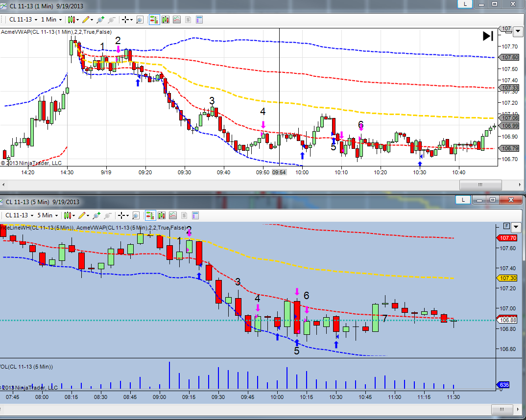The image size is (526, 420).
Task: Expand CL 11-13 instrument dropdown in 1 Min chart
Action: (x=36, y=20)
